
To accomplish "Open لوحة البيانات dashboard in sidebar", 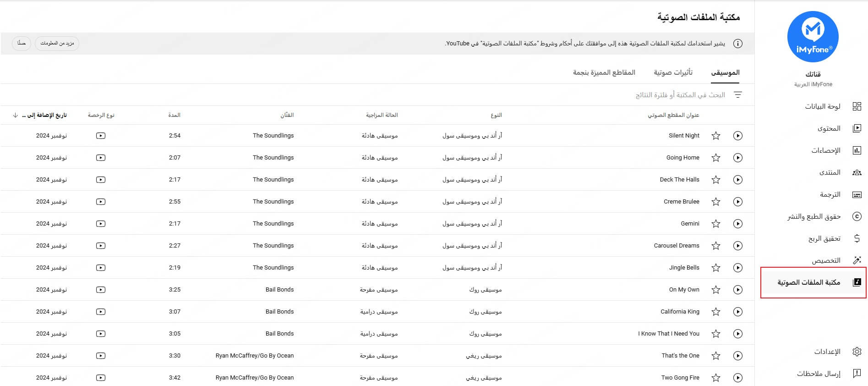I will (x=833, y=106).
